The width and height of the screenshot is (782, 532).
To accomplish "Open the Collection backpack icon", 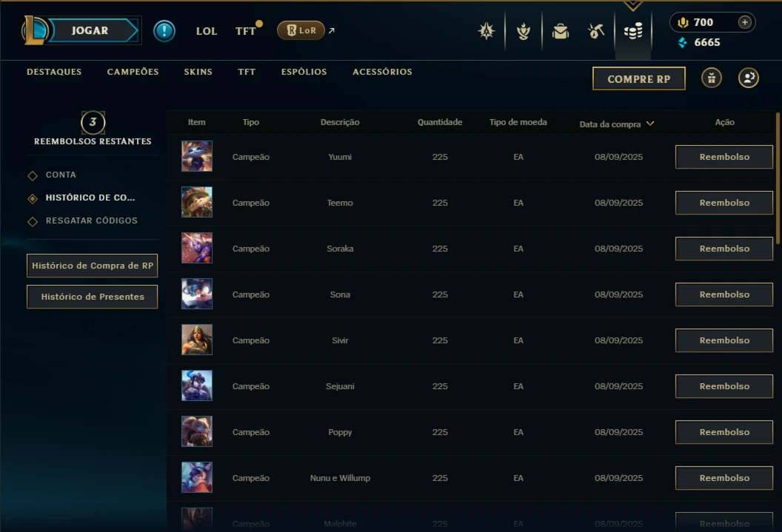I will pos(561,31).
